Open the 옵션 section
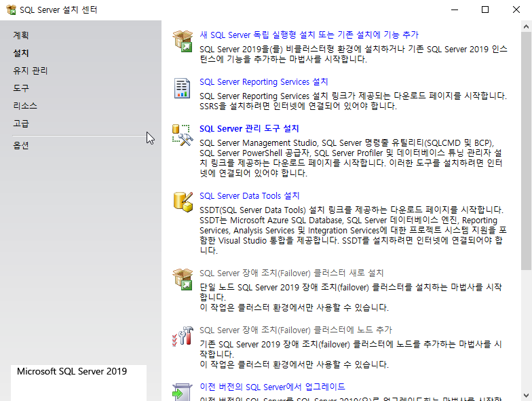 point(21,145)
